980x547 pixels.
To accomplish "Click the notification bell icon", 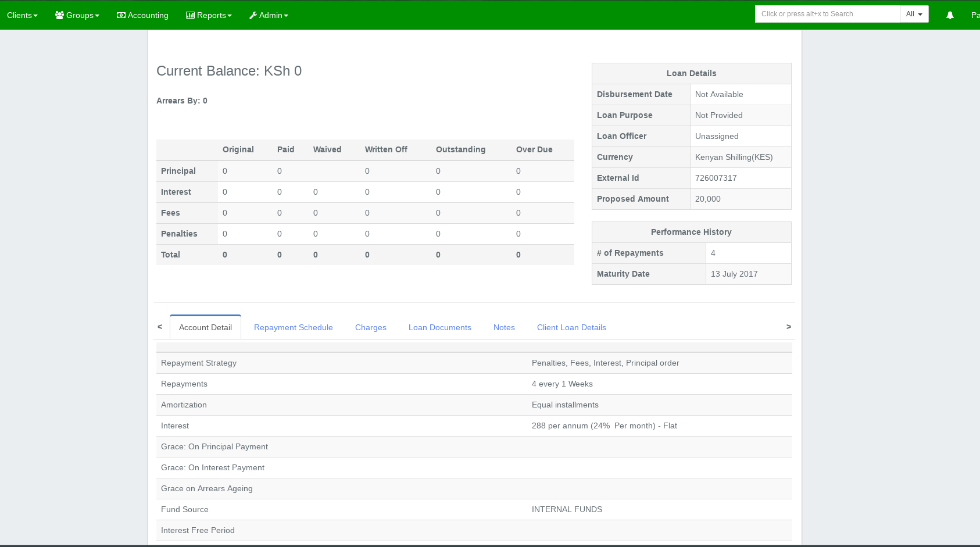I will tap(950, 15).
